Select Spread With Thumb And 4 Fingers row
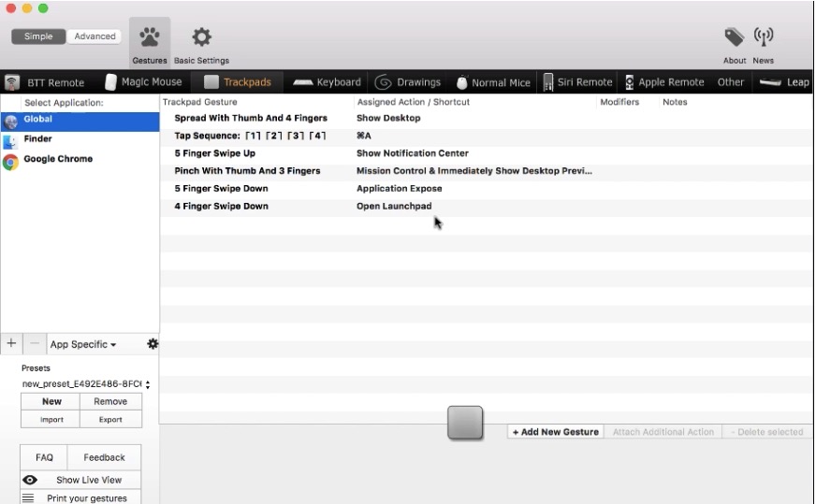The width and height of the screenshot is (816, 504). tap(486, 118)
